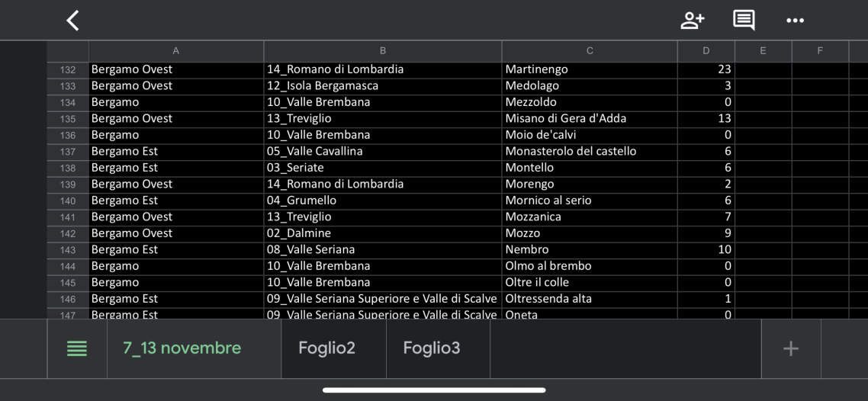The height and width of the screenshot is (401, 868).
Task: Select column B header
Action: (x=383, y=51)
